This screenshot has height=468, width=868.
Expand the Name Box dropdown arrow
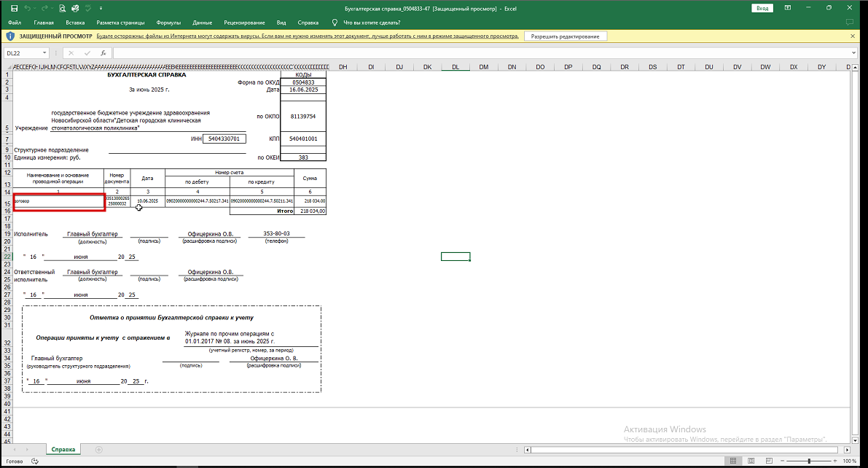point(44,53)
